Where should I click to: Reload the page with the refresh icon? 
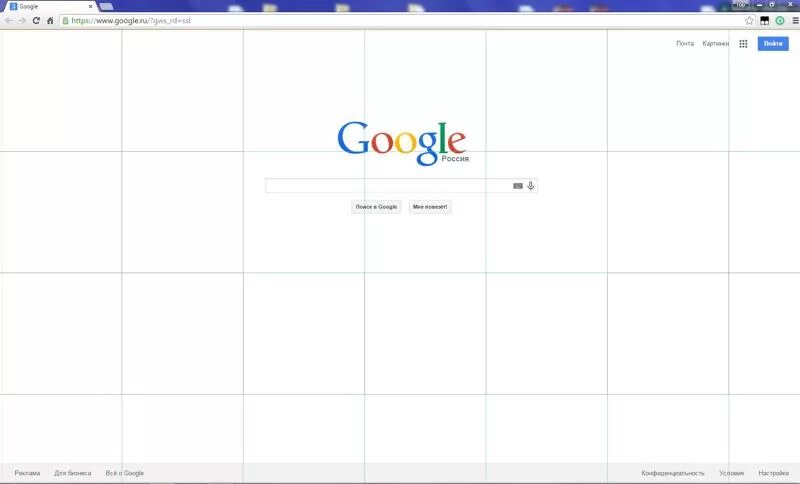click(x=36, y=21)
